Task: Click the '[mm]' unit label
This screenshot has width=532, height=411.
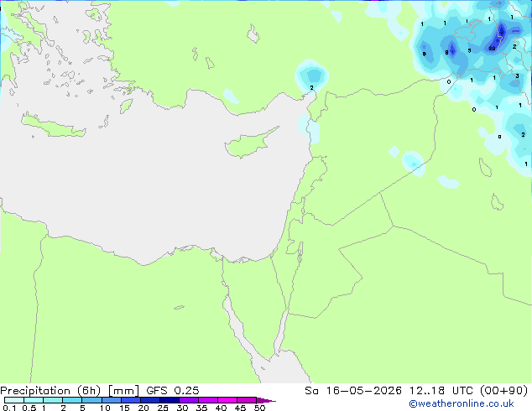Action: click(123, 391)
